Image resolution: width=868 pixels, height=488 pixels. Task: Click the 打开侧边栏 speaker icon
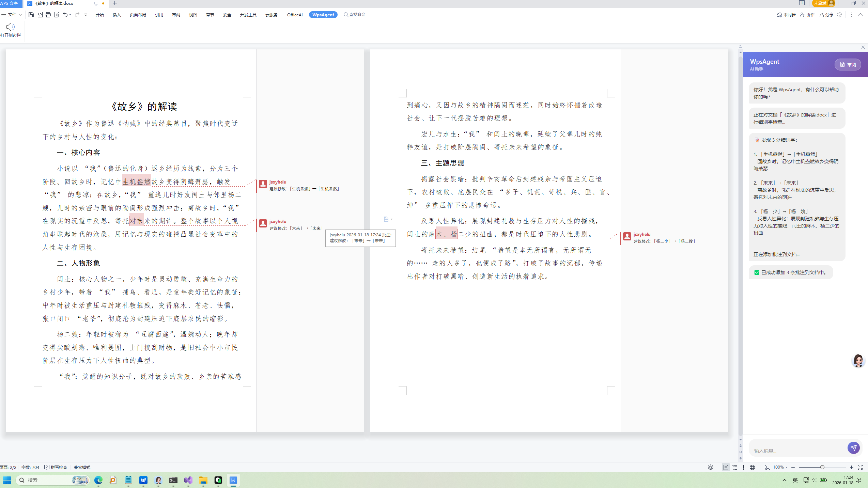(10, 27)
